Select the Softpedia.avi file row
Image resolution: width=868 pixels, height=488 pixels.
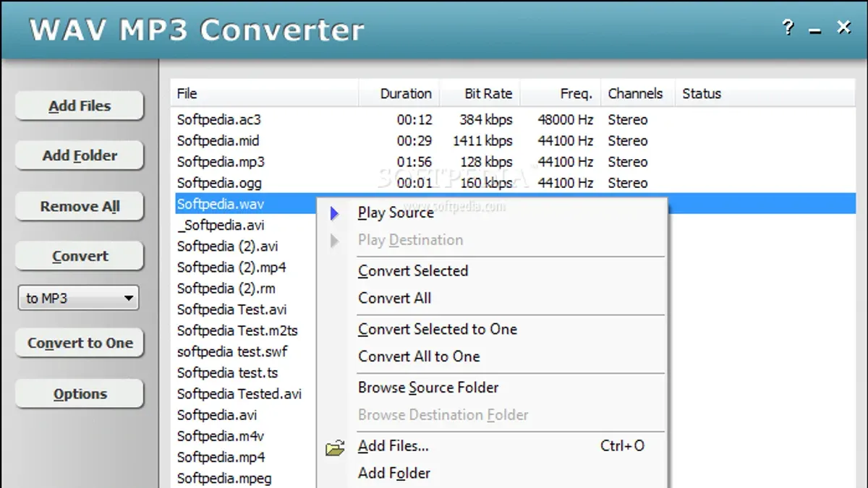pos(216,415)
